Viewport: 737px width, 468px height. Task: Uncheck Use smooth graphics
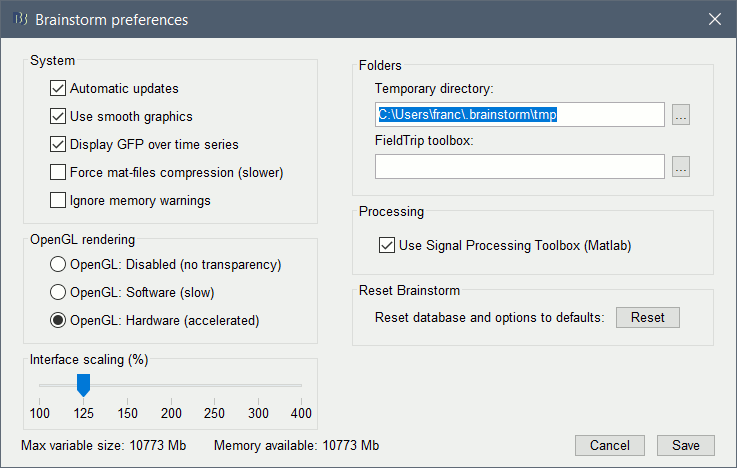[58, 117]
